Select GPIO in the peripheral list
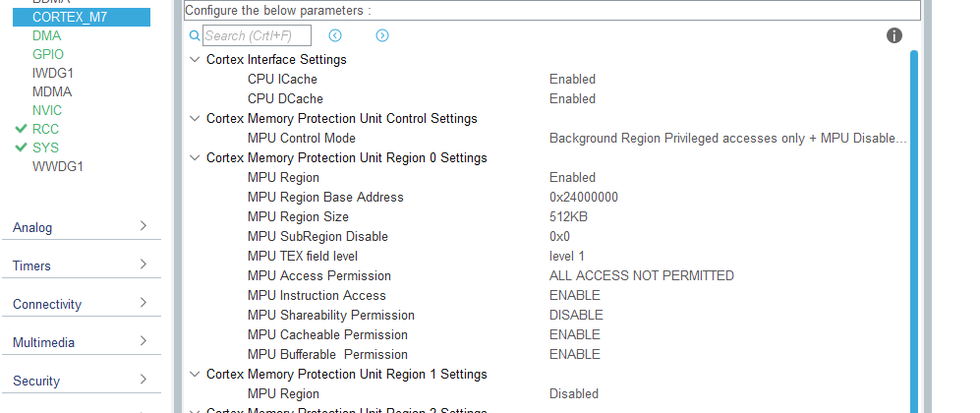 [48, 54]
